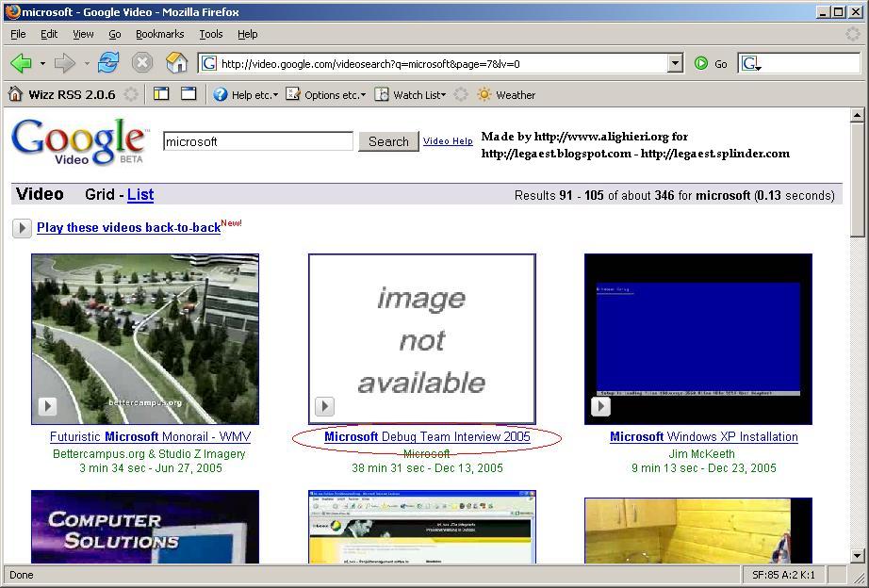Play the Microsoft Windows XP Installation video
Viewport: 869px width, 588px height.
(x=600, y=406)
